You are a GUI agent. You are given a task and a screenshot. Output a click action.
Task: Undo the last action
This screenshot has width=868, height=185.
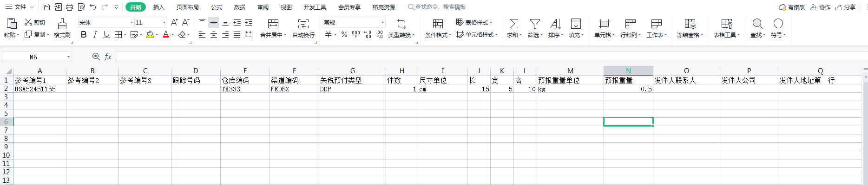pos(93,7)
